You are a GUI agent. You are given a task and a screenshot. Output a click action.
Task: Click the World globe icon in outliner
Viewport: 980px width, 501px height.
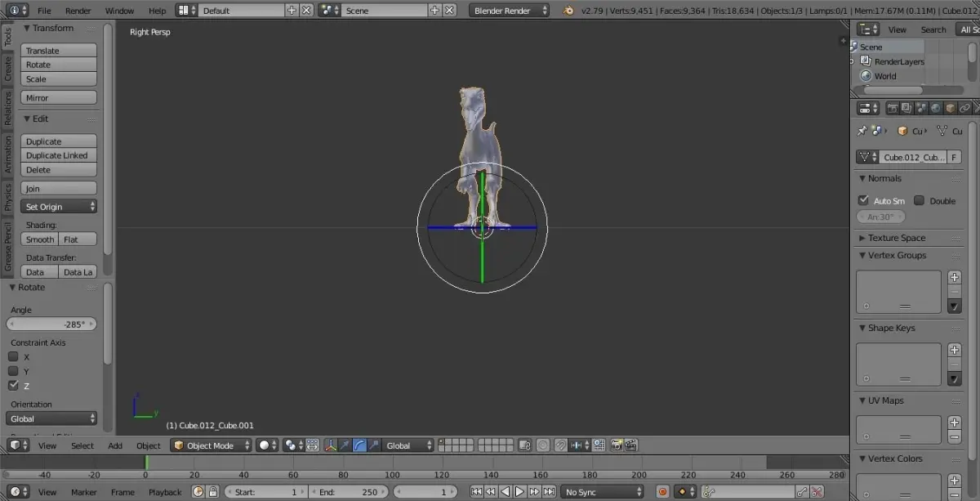866,76
